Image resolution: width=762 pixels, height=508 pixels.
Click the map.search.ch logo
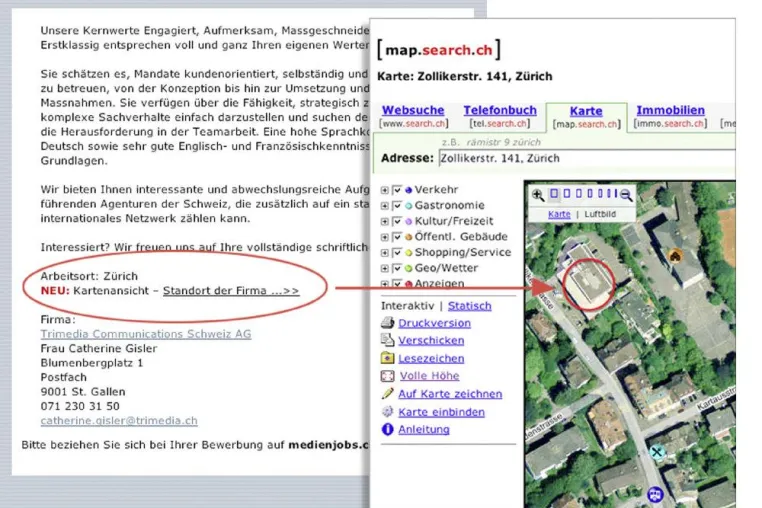click(x=439, y=50)
